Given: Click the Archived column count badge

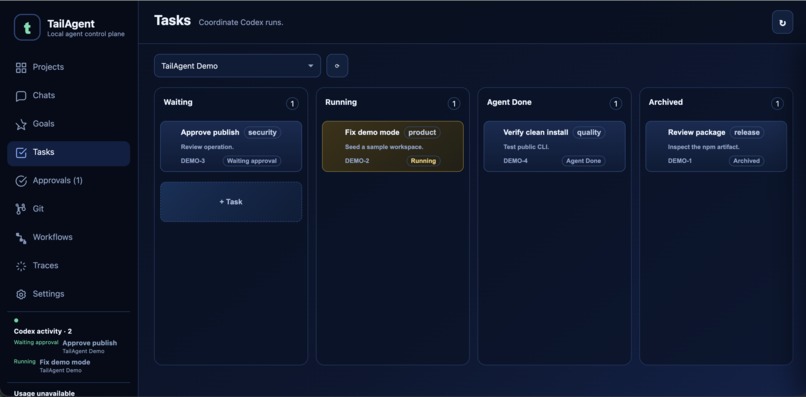Looking at the screenshot, I should pos(777,104).
